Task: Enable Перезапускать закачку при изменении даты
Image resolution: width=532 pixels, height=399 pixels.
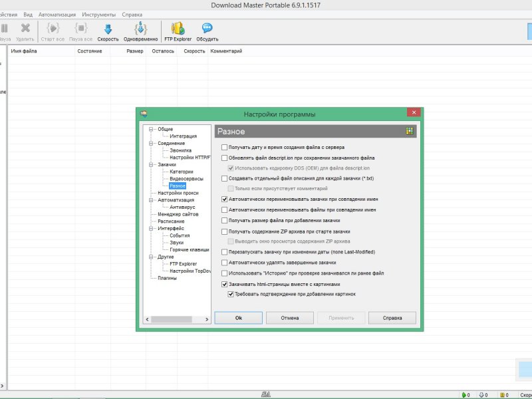Action: (x=224, y=252)
